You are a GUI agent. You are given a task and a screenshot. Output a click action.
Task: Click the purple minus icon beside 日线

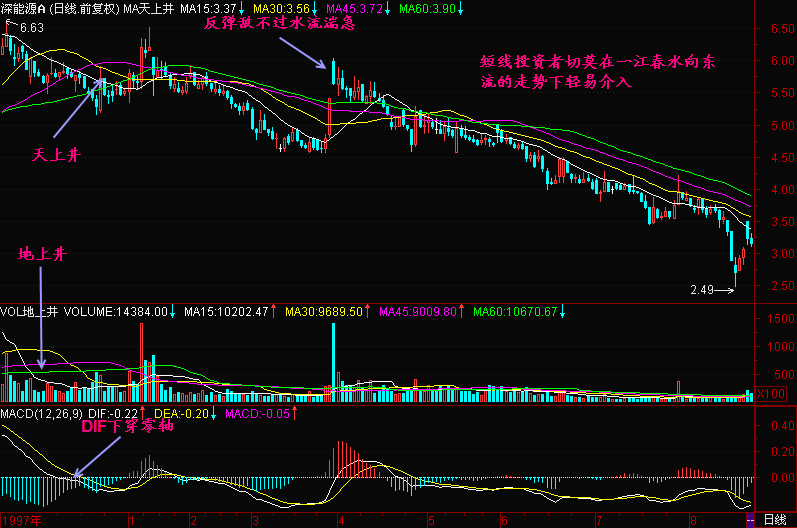[x=750, y=520]
